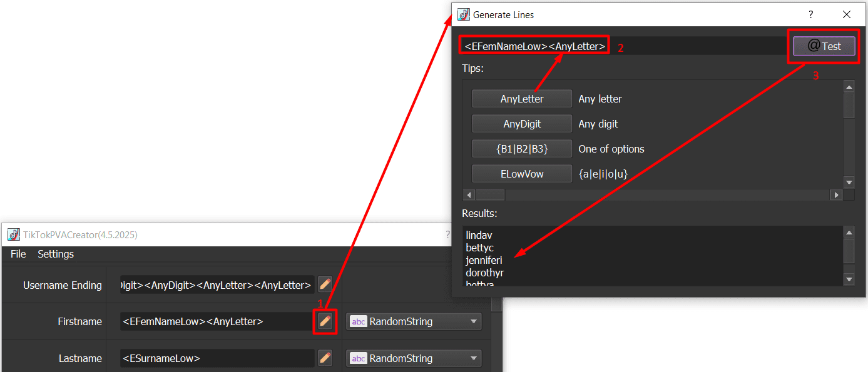Click the pencil edit icon for Username Ending
Screen dimensions: 868x372
325,284
